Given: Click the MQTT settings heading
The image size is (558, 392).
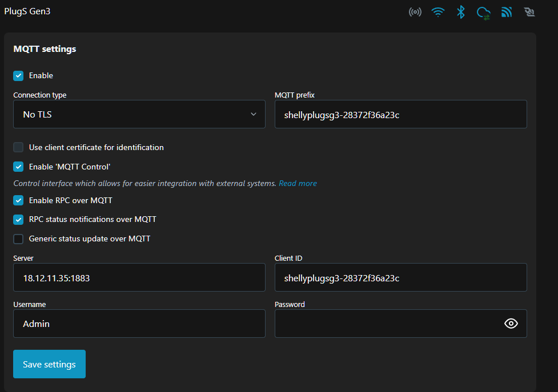Looking at the screenshot, I should coord(45,49).
